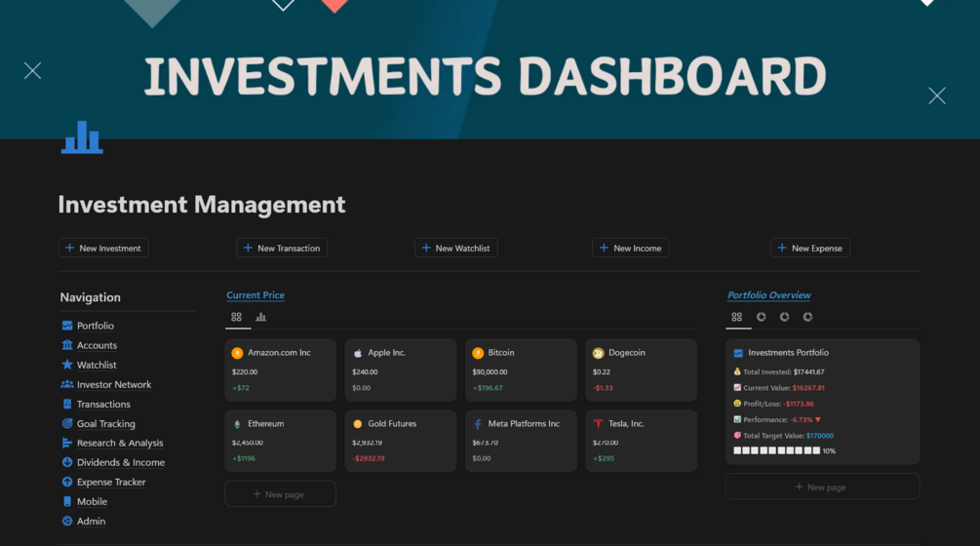The height and width of the screenshot is (546, 980).
Task: Open the Expense Tracker navigation link
Action: (x=111, y=483)
